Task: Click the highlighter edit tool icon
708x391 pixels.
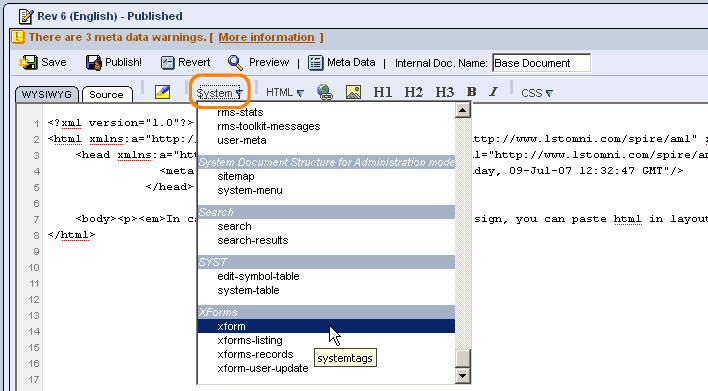Action: point(162,92)
